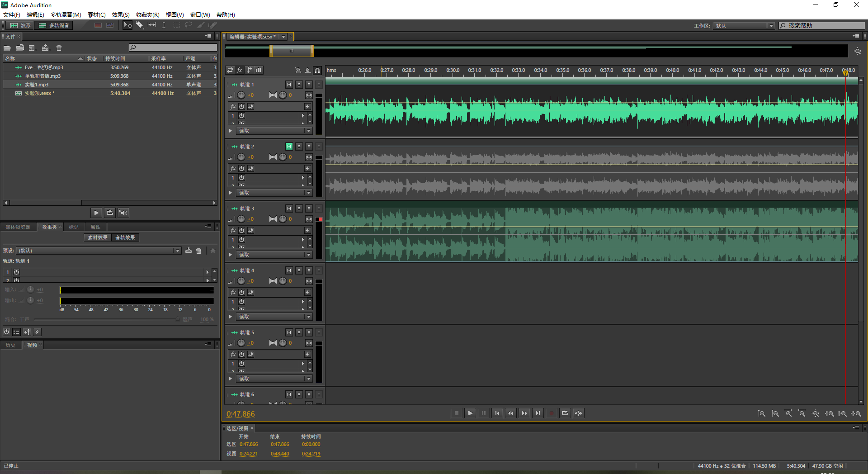Image resolution: width=868 pixels, height=474 pixels.
Task: Toggle Loop Playback in transport
Action: 565,413
